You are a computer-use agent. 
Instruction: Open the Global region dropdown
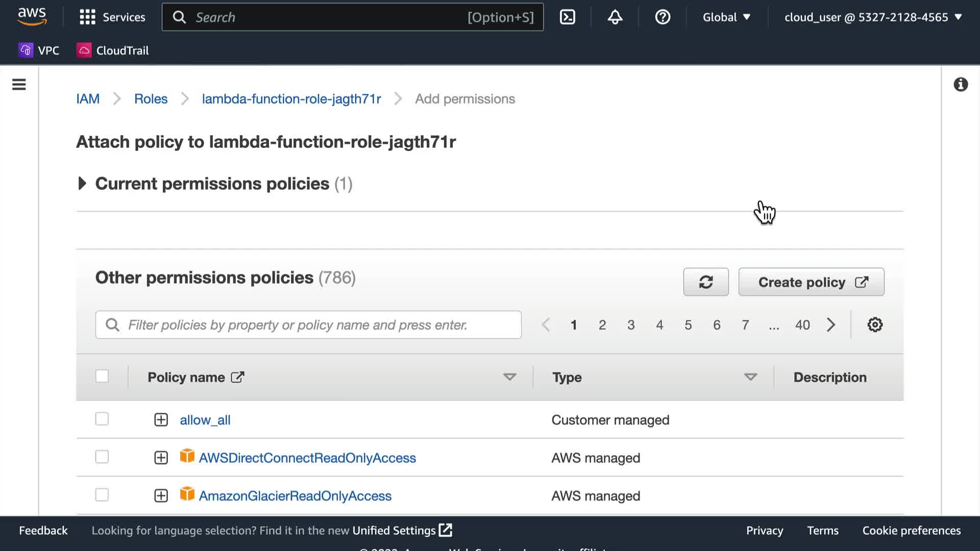[726, 17]
